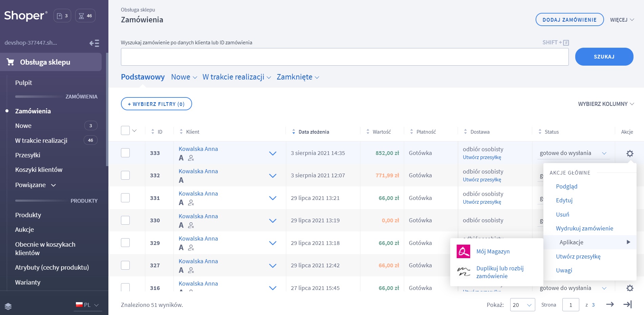Open Koszyki klientów in the sidebar
This screenshot has width=644, height=315.
(x=39, y=170)
